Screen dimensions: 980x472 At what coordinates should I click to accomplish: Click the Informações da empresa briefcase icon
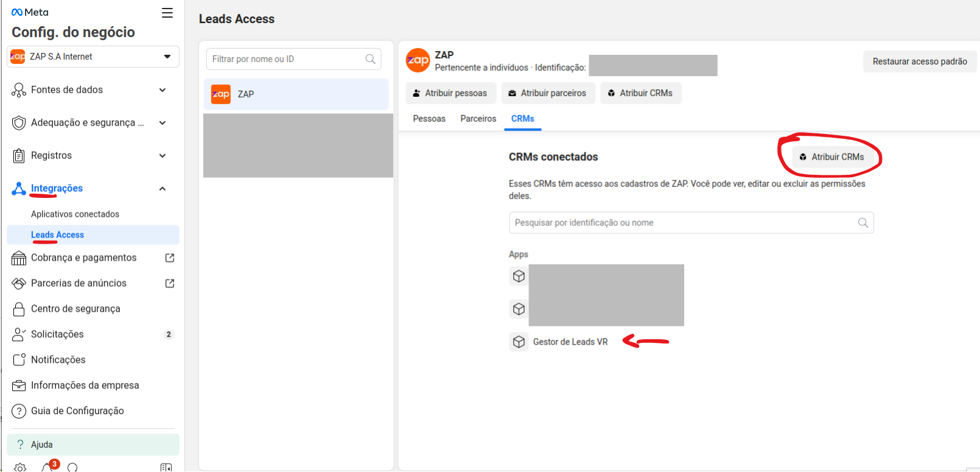tap(19, 386)
